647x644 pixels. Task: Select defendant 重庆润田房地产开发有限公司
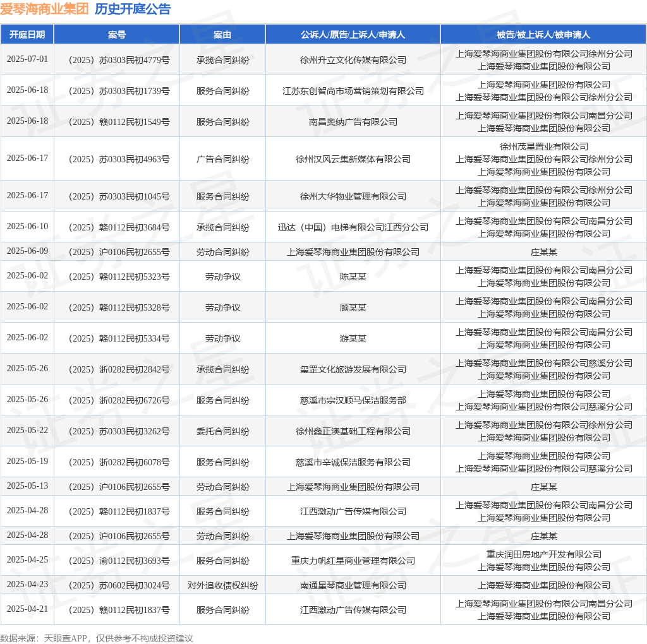(x=543, y=554)
